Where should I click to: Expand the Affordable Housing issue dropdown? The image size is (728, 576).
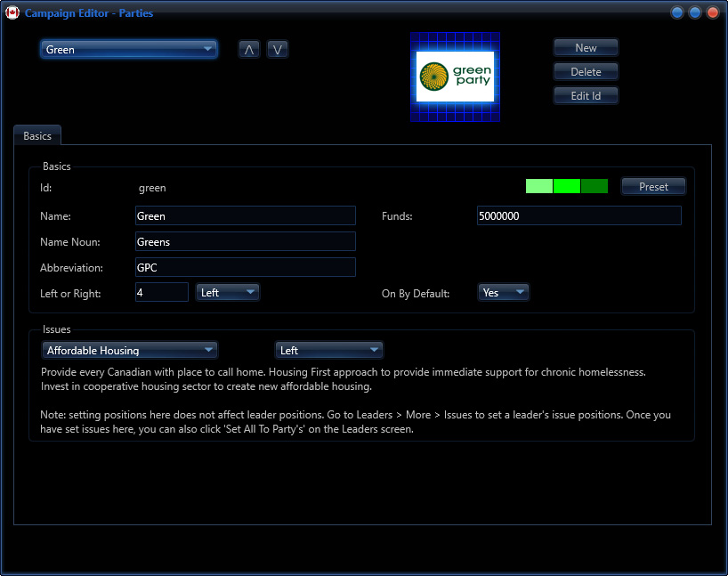coord(130,351)
